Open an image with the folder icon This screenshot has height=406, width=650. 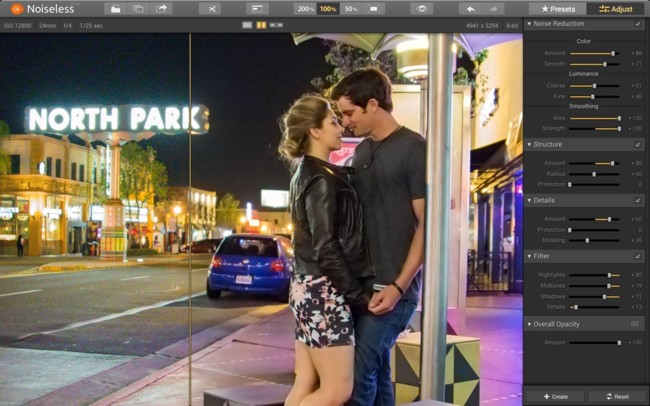pyautogui.click(x=115, y=9)
